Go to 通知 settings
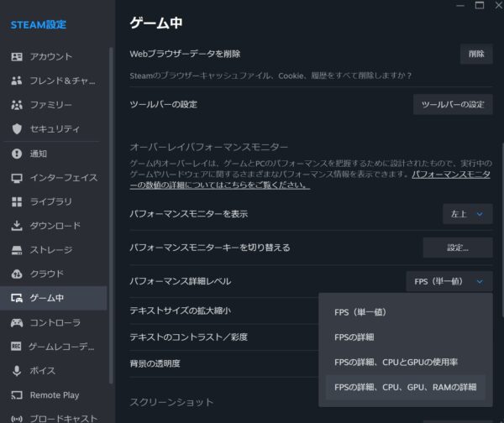 (x=54, y=154)
